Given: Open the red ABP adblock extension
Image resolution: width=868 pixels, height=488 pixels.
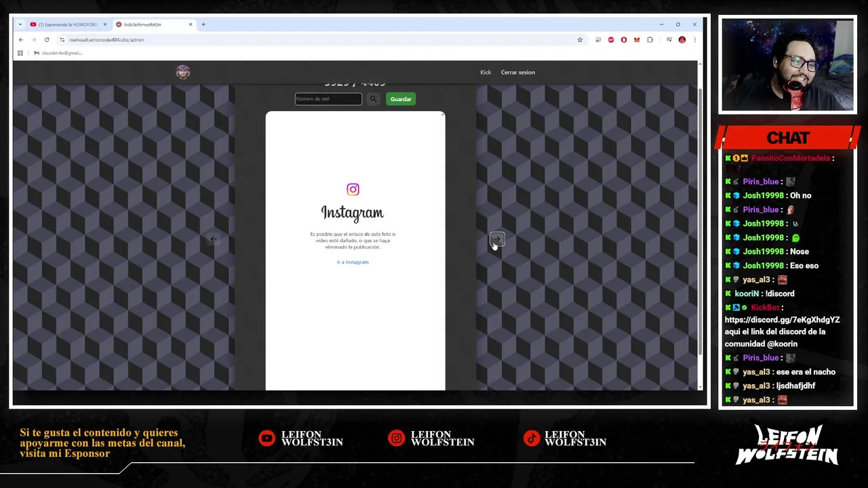Looking at the screenshot, I should (611, 40).
